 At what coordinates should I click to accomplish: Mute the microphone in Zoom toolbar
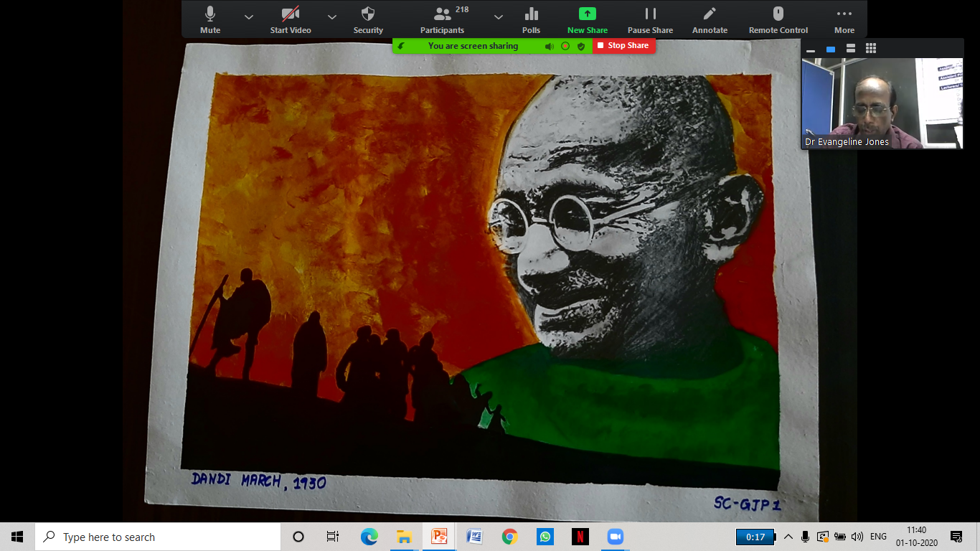click(210, 19)
